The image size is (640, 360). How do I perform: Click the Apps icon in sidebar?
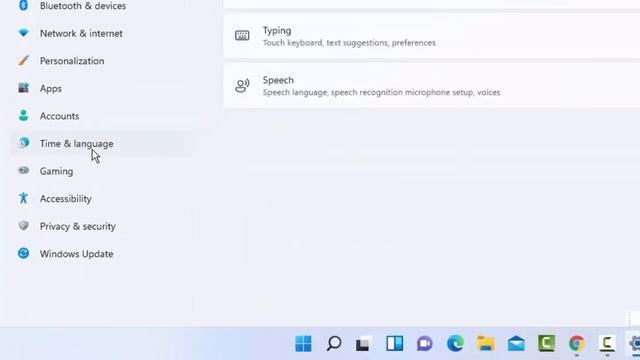coord(24,88)
